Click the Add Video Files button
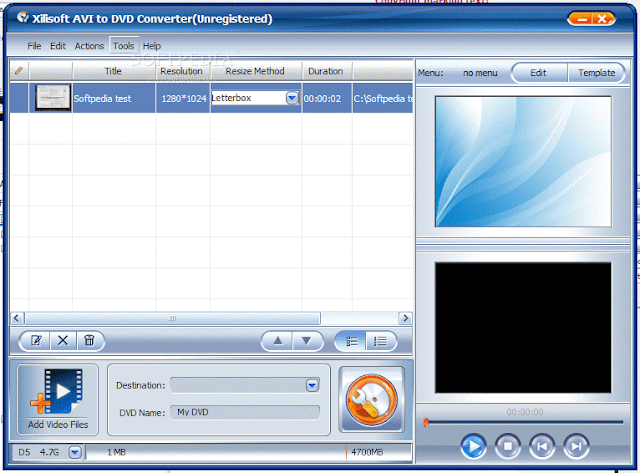This screenshot has height=473, width=640. 58,400
